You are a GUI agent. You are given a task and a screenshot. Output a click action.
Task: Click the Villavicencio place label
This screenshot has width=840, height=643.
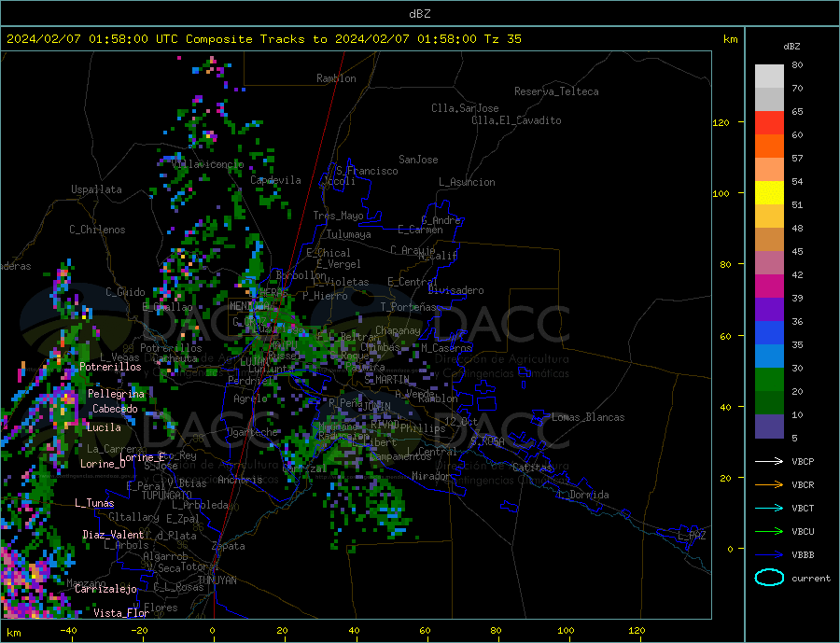coord(207,164)
